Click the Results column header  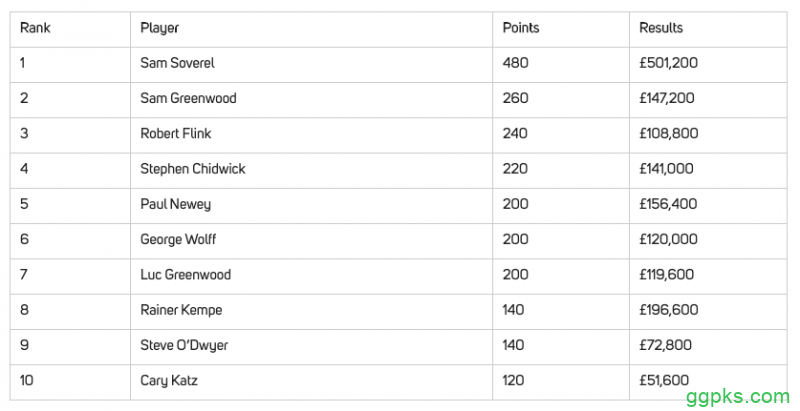coord(661,28)
